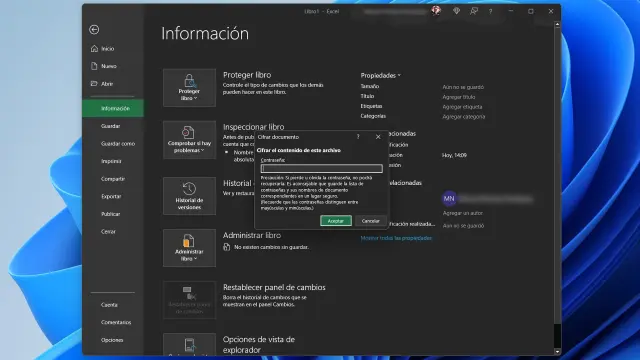640x360 pixels.
Task: Expand the Propiedades dropdown header
Action: tap(380, 76)
